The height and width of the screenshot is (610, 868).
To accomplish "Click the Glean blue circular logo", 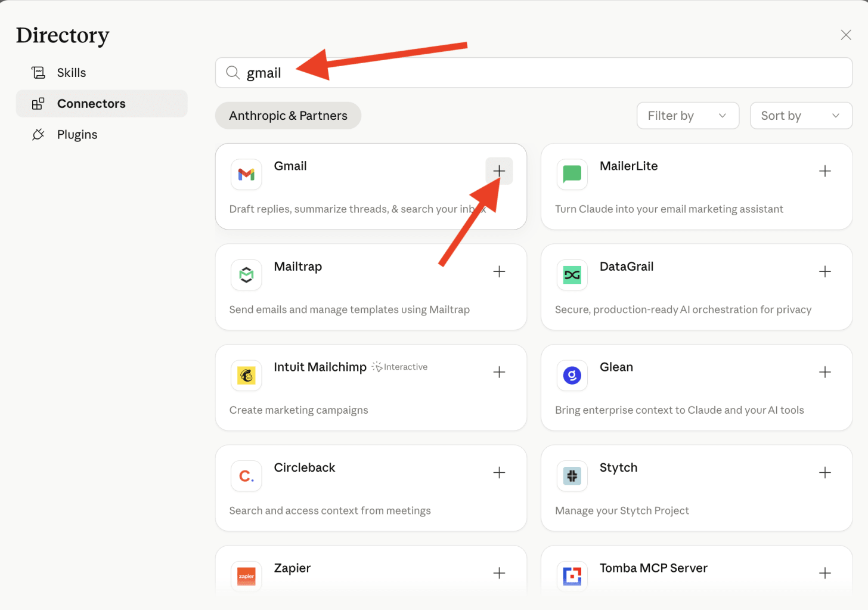I will 572,375.
